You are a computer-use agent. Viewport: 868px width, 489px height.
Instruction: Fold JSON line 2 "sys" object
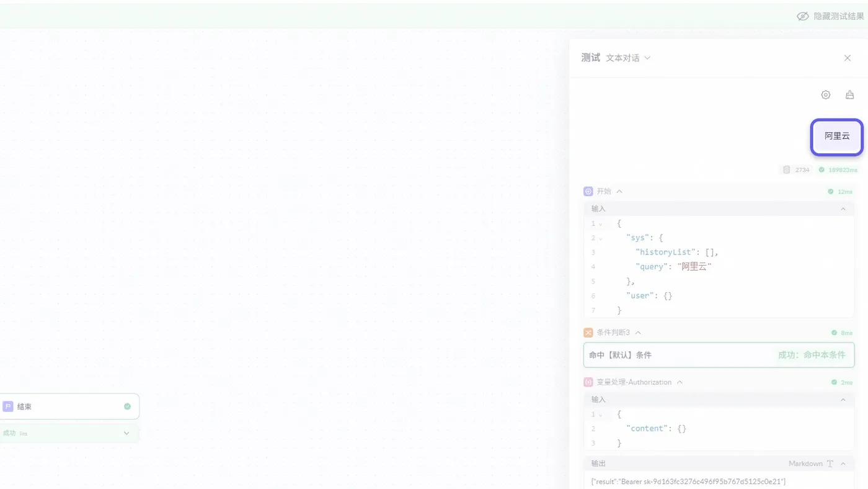point(600,238)
